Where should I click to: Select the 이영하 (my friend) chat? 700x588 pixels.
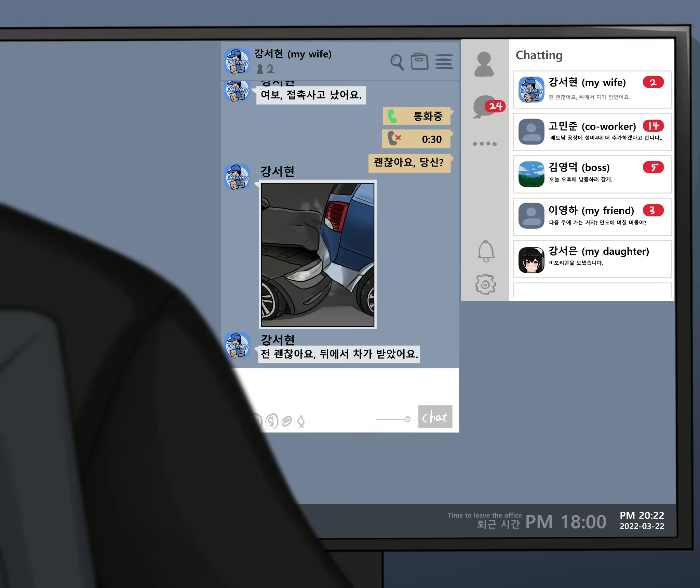592,216
